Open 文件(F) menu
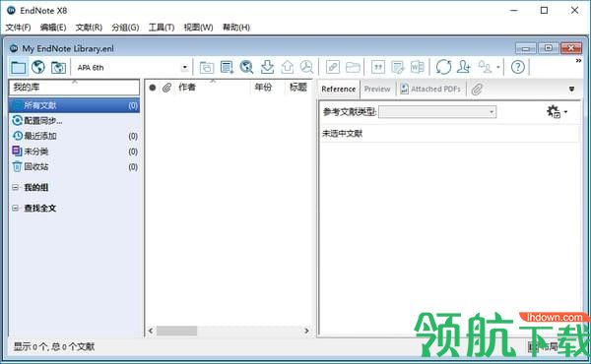 [18, 28]
